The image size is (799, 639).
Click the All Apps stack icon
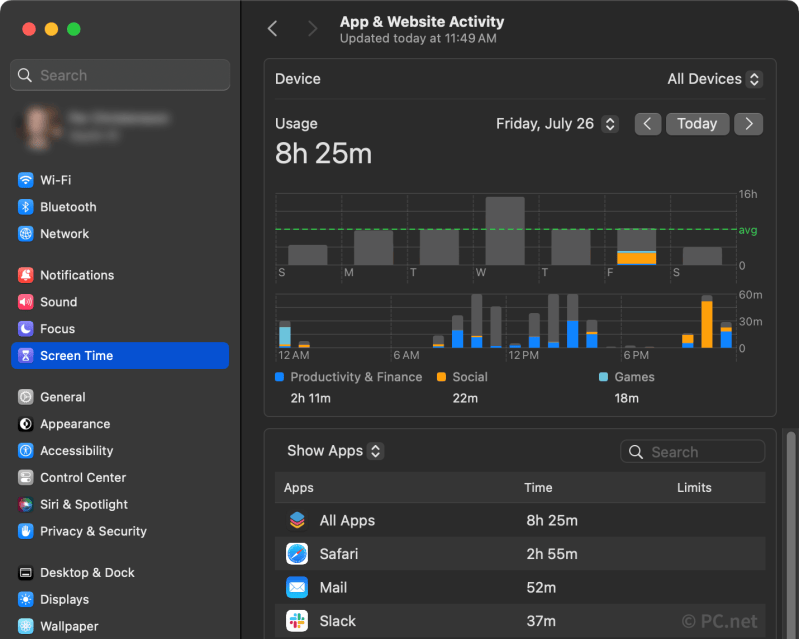coord(297,520)
